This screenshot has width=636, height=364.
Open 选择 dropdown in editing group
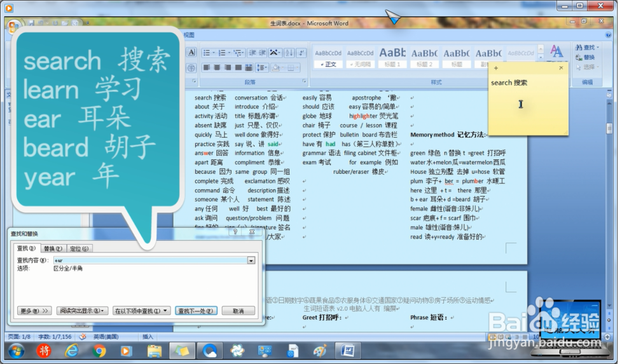click(x=587, y=67)
